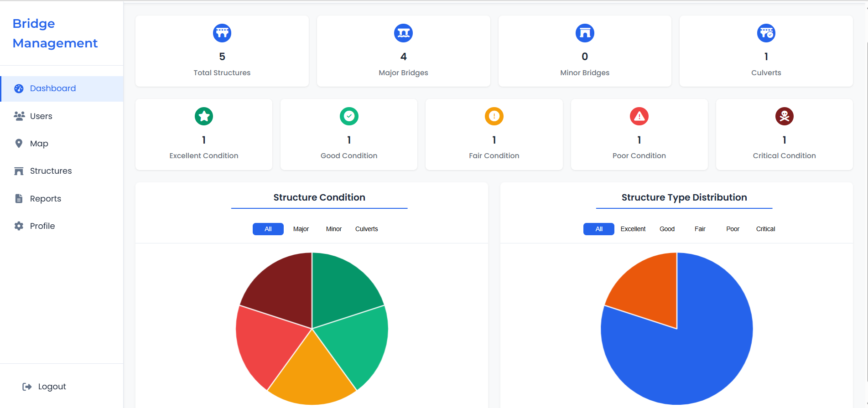Filter Type Distribution by Excellent

tap(633, 229)
